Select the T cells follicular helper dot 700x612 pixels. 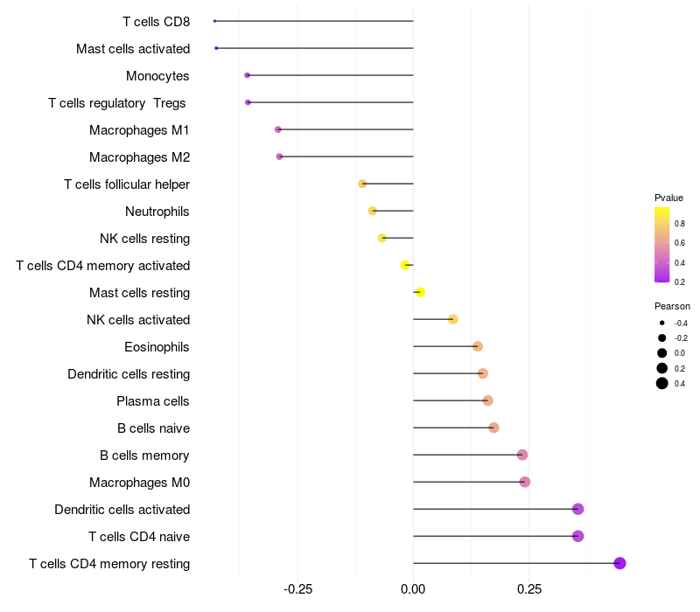point(362,184)
